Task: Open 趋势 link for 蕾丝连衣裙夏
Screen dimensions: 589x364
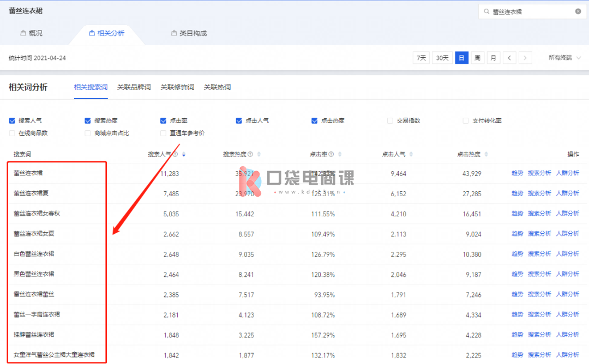Action: click(x=517, y=193)
